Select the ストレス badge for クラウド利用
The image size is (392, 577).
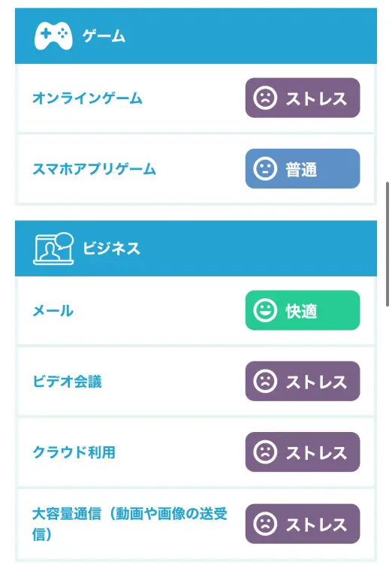[x=303, y=452]
